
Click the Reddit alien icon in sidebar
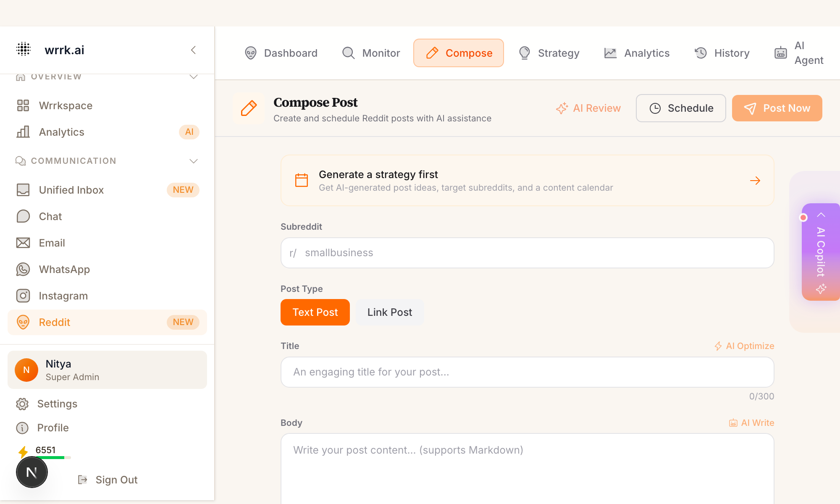(x=23, y=322)
